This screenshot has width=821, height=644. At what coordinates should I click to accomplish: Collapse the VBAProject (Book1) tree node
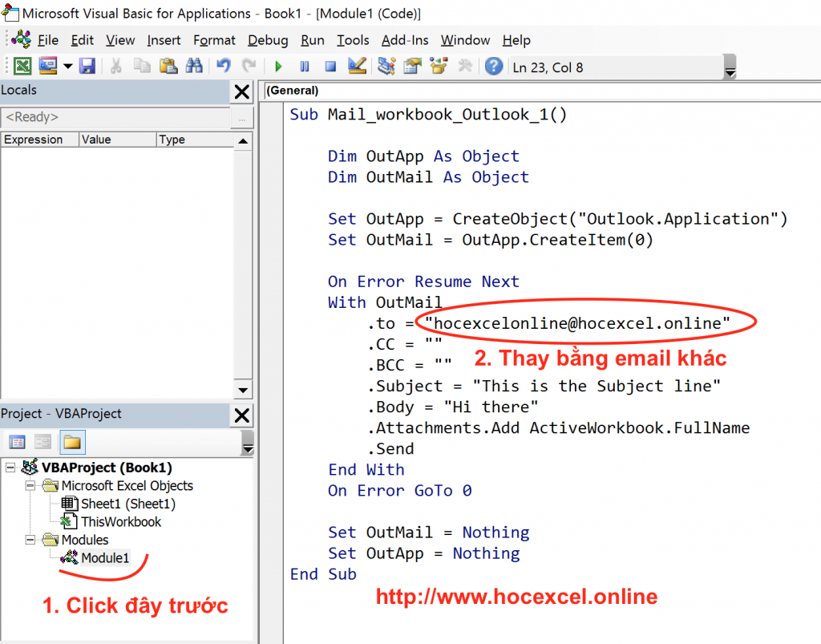(x=10, y=468)
